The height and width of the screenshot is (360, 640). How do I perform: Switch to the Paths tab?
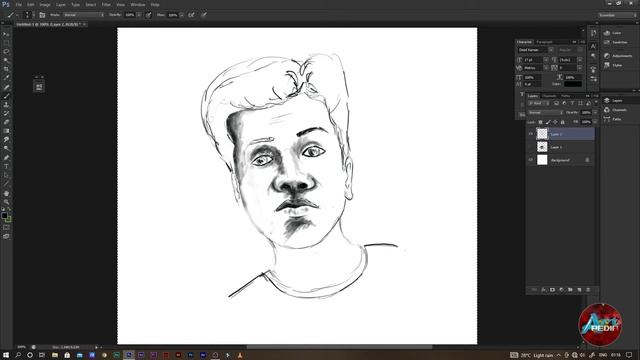pos(565,96)
